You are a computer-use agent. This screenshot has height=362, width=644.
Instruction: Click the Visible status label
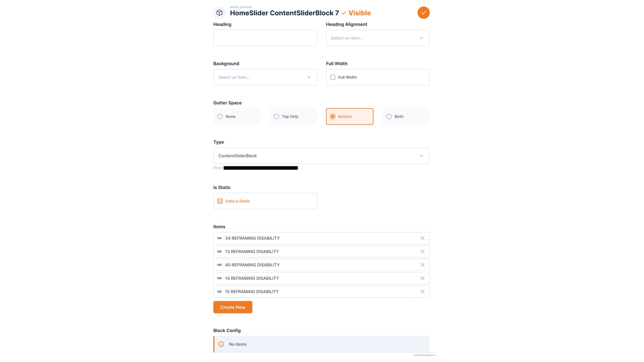[359, 13]
